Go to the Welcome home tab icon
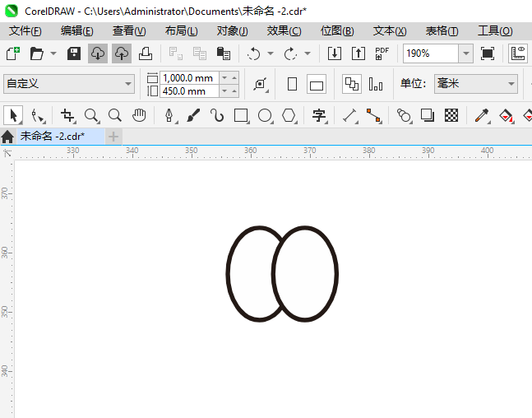 click(x=7, y=137)
